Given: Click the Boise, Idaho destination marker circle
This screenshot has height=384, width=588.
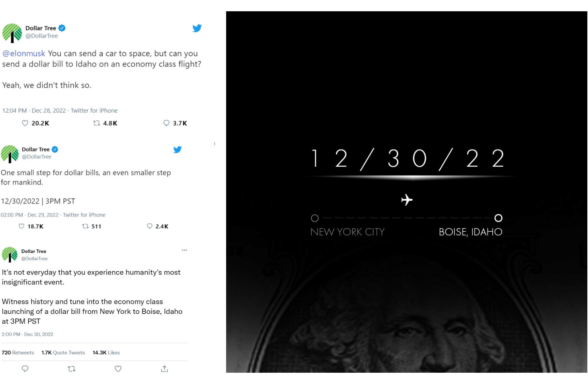Looking at the screenshot, I should (x=498, y=218).
